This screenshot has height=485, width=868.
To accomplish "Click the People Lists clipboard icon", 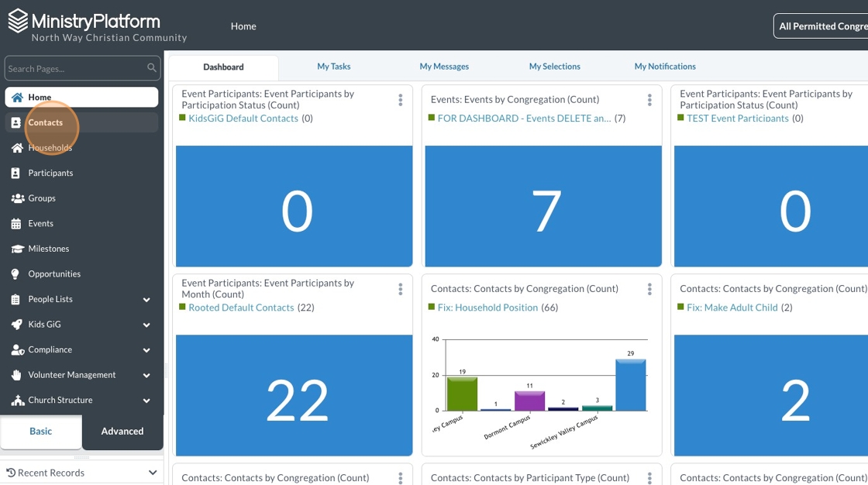I will pyautogui.click(x=15, y=300).
